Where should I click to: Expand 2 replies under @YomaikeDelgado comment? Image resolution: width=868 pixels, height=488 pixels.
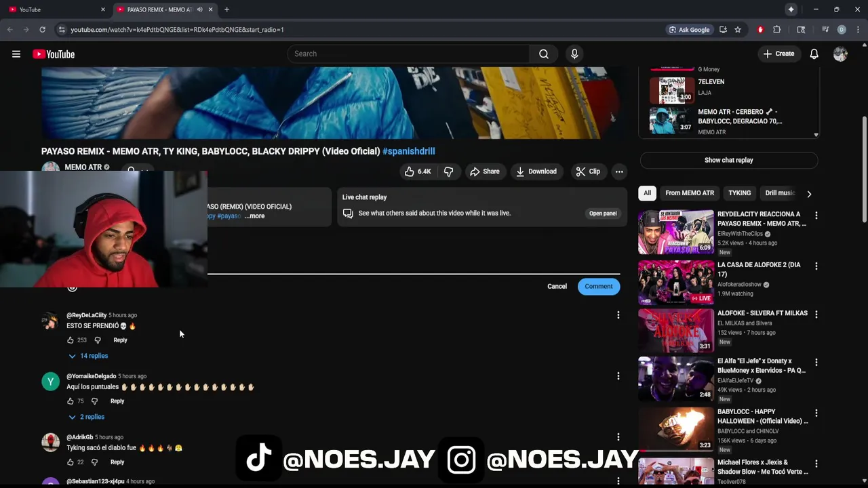point(86,417)
